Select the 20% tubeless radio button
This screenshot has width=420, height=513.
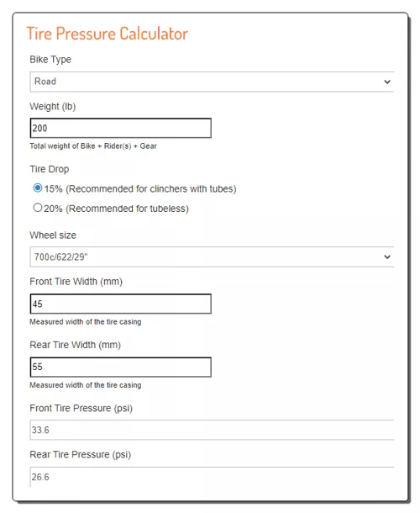[x=38, y=208]
